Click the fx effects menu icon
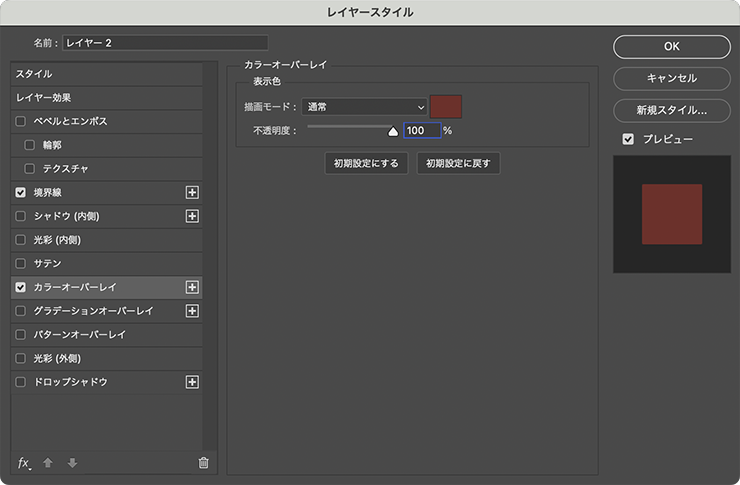 click(25, 463)
